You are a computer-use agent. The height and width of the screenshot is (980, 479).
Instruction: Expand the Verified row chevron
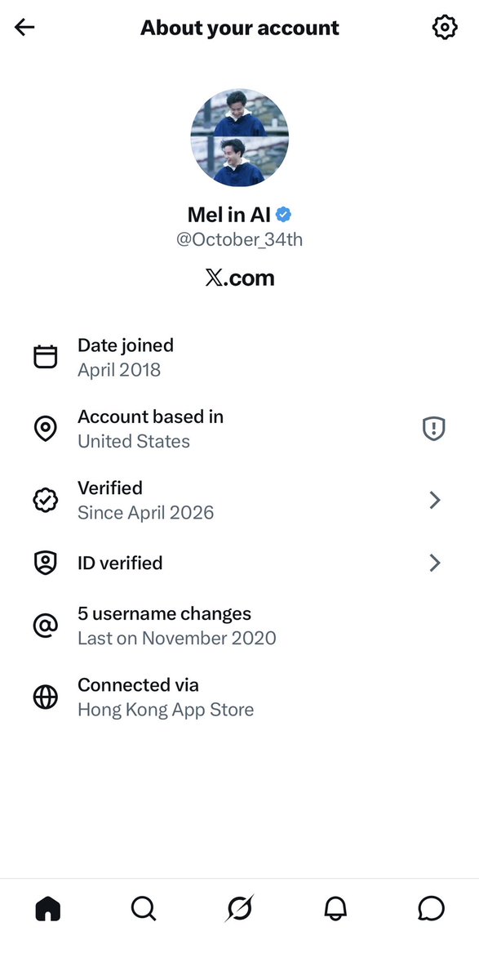pyautogui.click(x=435, y=500)
